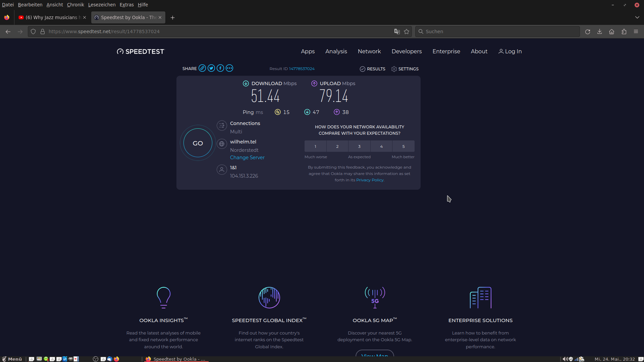This screenshot has height=362, width=644.
Task: Open Extras menu
Action: tap(126, 5)
